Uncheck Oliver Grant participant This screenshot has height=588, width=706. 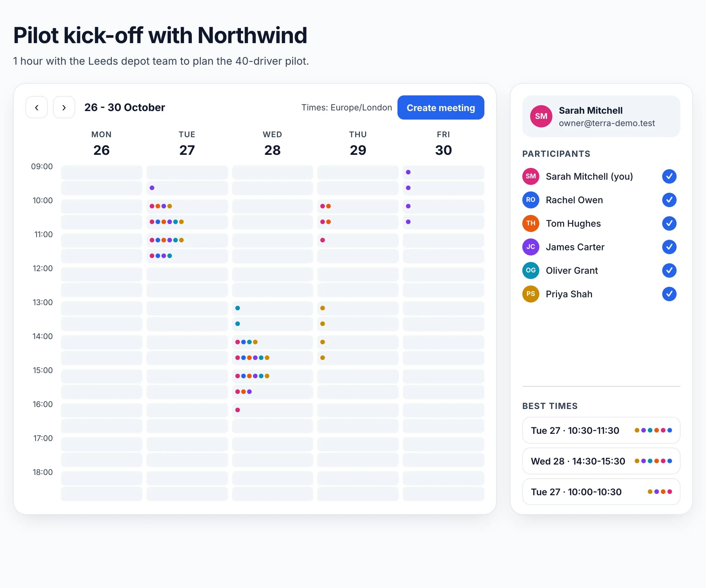(669, 270)
